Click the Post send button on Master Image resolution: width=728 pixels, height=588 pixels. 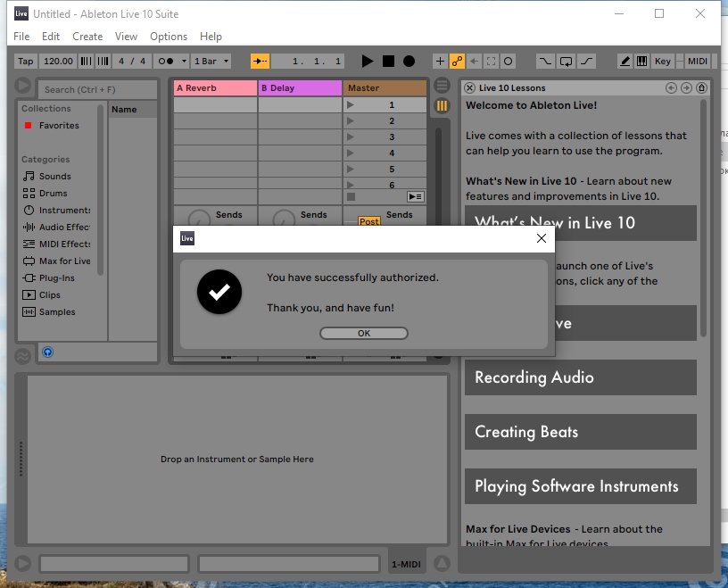pyautogui.click(x=369, y=221)
